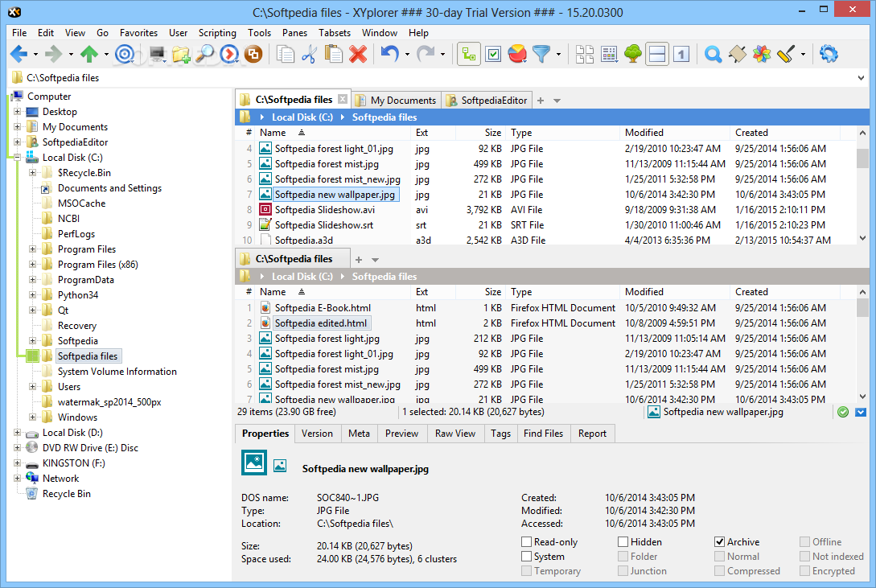The image size is (876, 588).
Task: Enable the Archive attribute checkbox
Action: point(722,541)
